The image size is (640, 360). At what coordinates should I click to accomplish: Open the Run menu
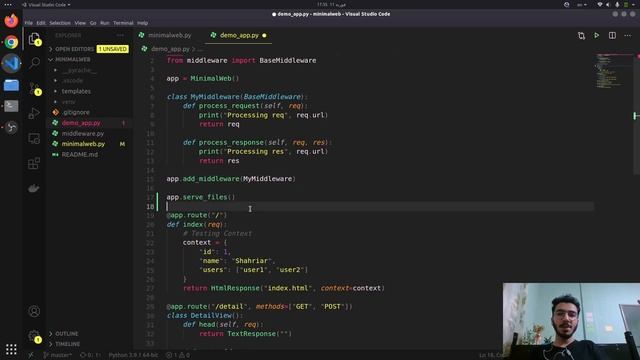[x=104, y=23]
